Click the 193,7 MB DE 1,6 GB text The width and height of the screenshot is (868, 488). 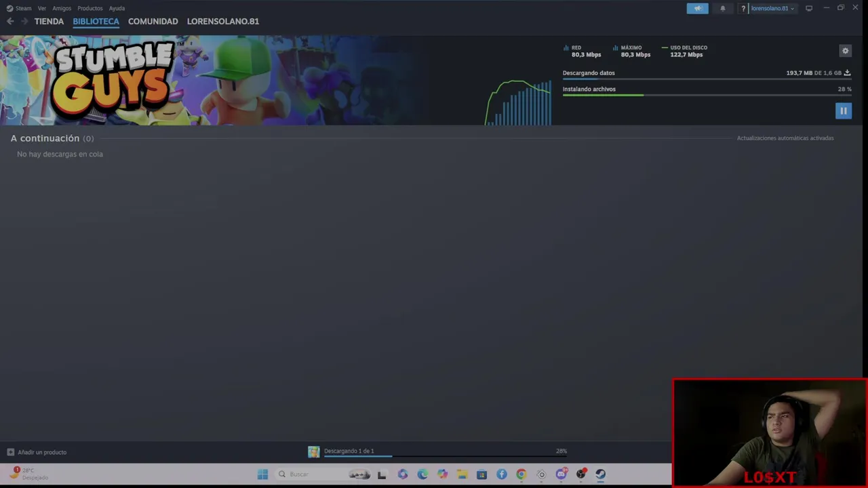click(814, 73)
